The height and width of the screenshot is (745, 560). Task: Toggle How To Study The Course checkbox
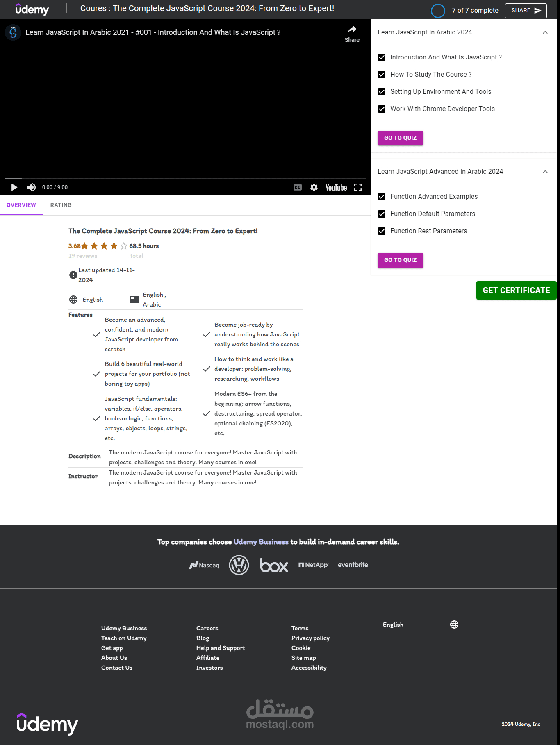(x=382, y=75)
